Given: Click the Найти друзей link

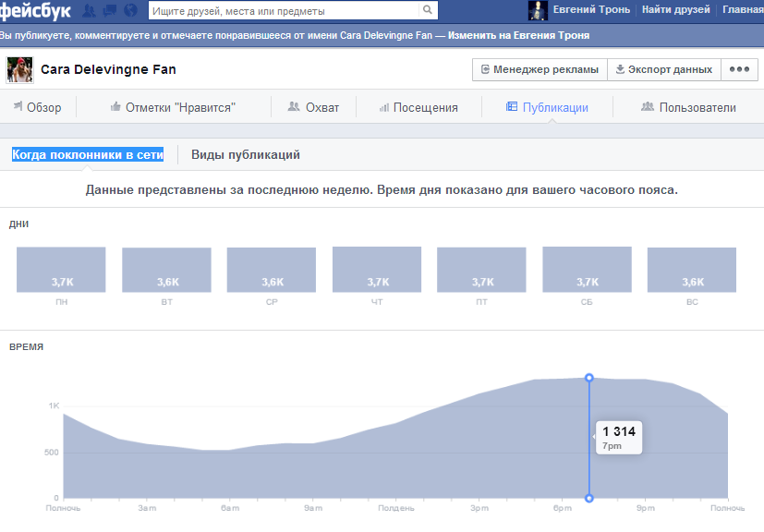Looking at the screenshot, I should click(676, 10).
